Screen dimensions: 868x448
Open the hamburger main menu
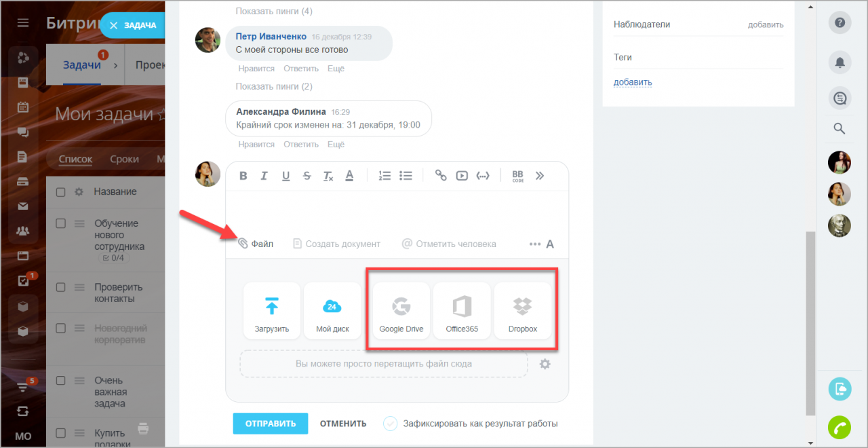tap(23, 23)
